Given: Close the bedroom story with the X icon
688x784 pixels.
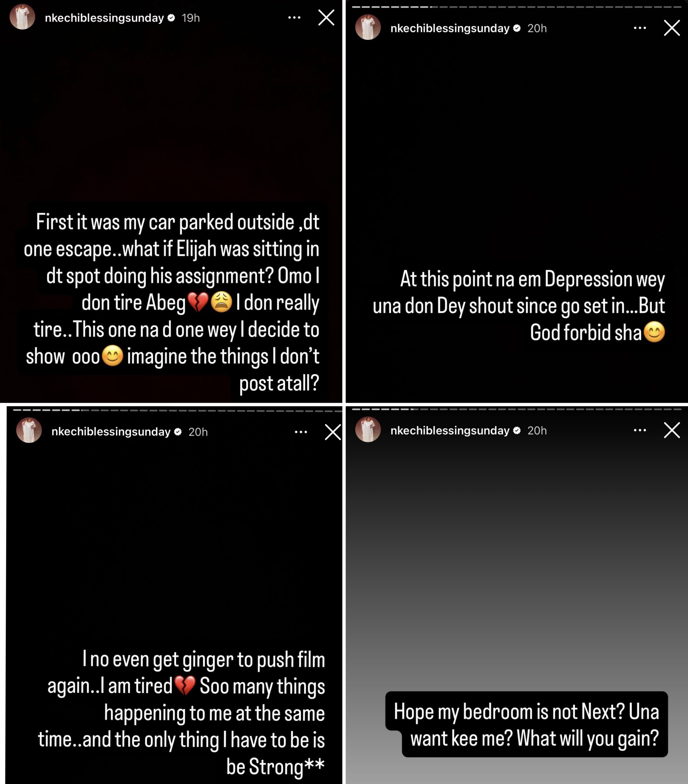Looking at the screenshot, I should (x=672, y=430).
